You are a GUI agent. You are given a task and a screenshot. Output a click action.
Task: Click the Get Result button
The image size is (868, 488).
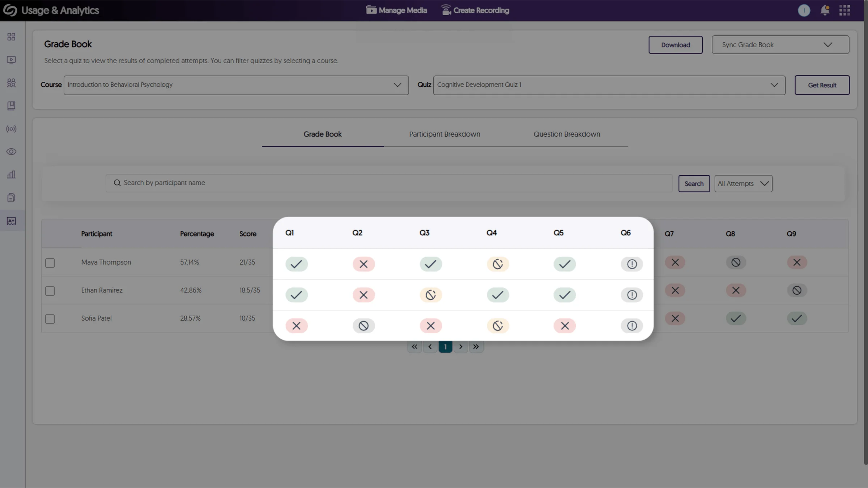pyautogui.click(x=822, y=85)
